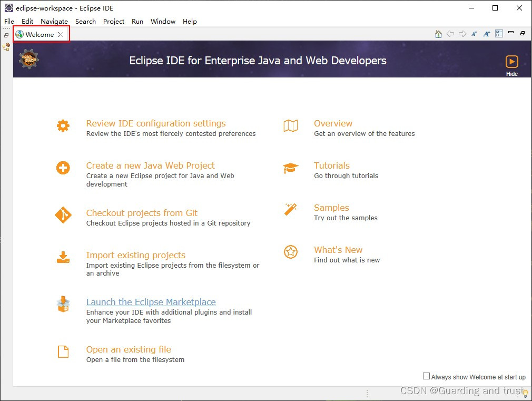The height and width of the screenshot is (401, 532).
Task: Launch the Eclipse Marketplace link
Action: tap(151, 302)
